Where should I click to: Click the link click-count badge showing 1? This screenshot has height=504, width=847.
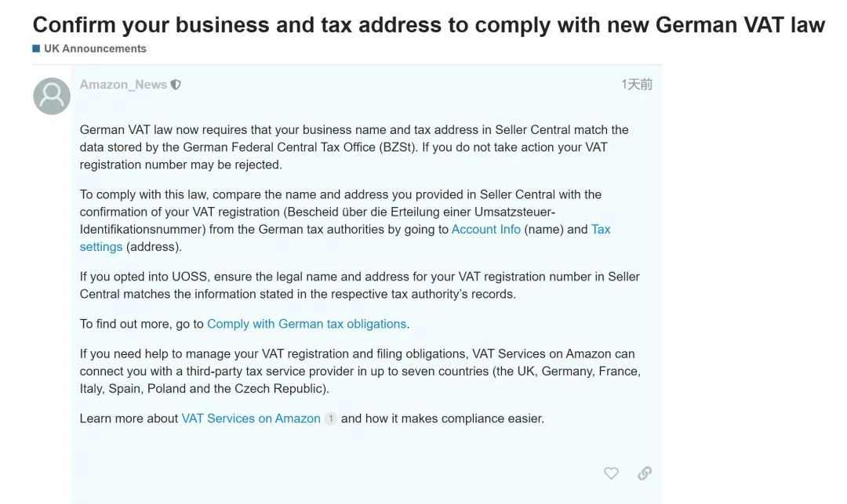click(x=331, y=419)
